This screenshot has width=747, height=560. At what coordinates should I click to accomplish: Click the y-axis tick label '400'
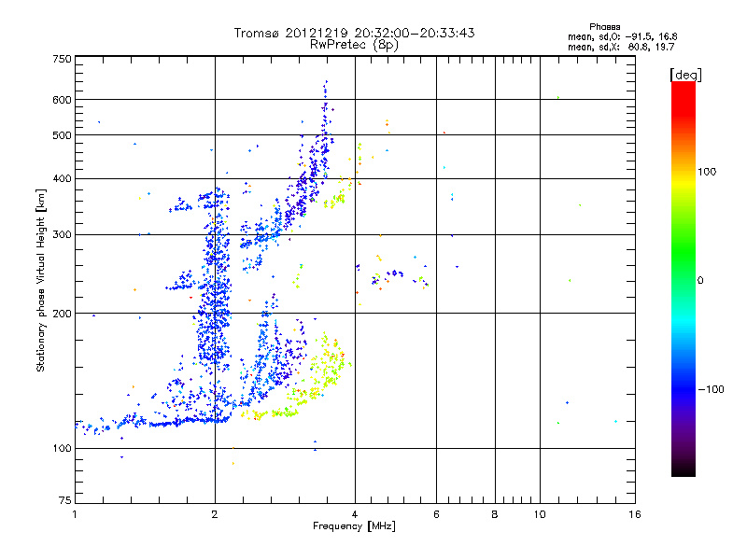point(62,179)
